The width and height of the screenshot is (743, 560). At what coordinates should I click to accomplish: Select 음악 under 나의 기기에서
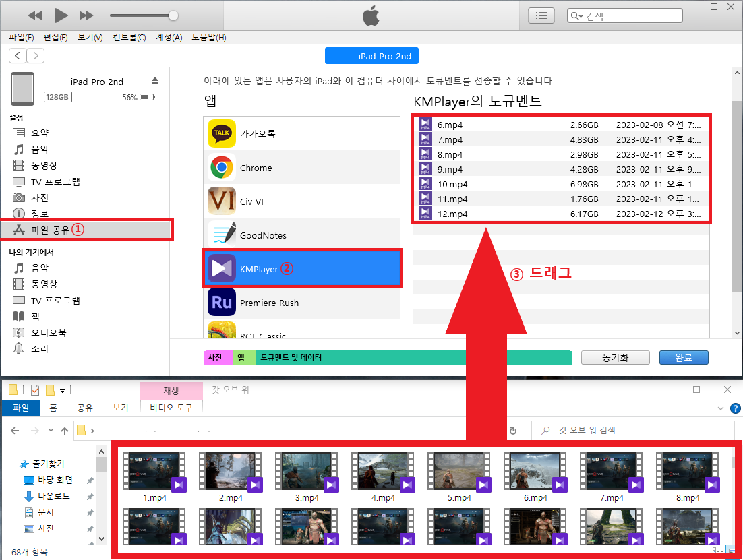pyautogui.click(x=40, y=268)
